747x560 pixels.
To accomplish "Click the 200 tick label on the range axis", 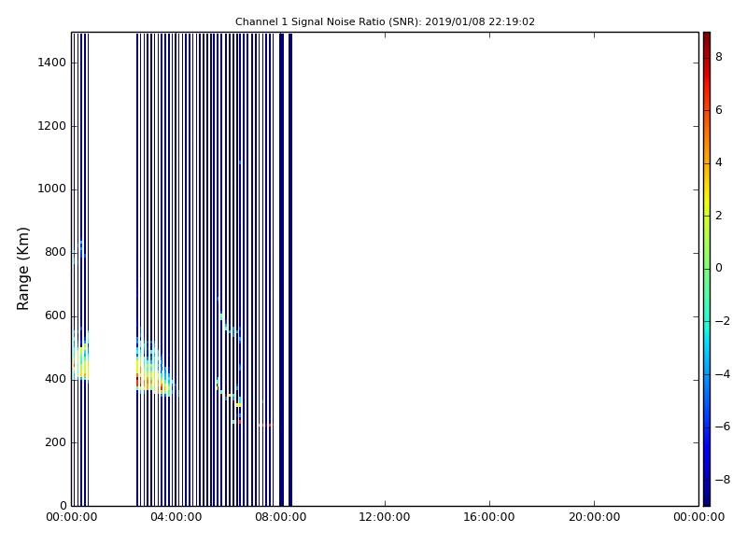I will [55, 442].
